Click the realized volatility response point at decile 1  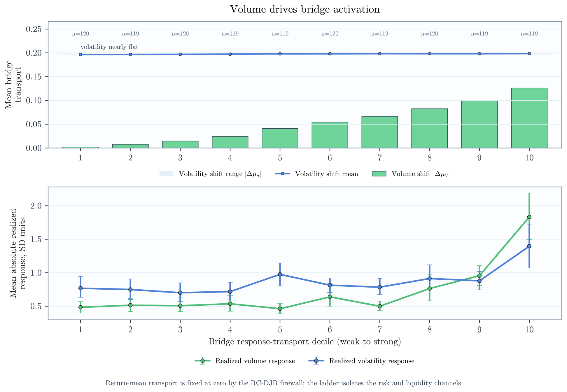click(x=80, y=288)
